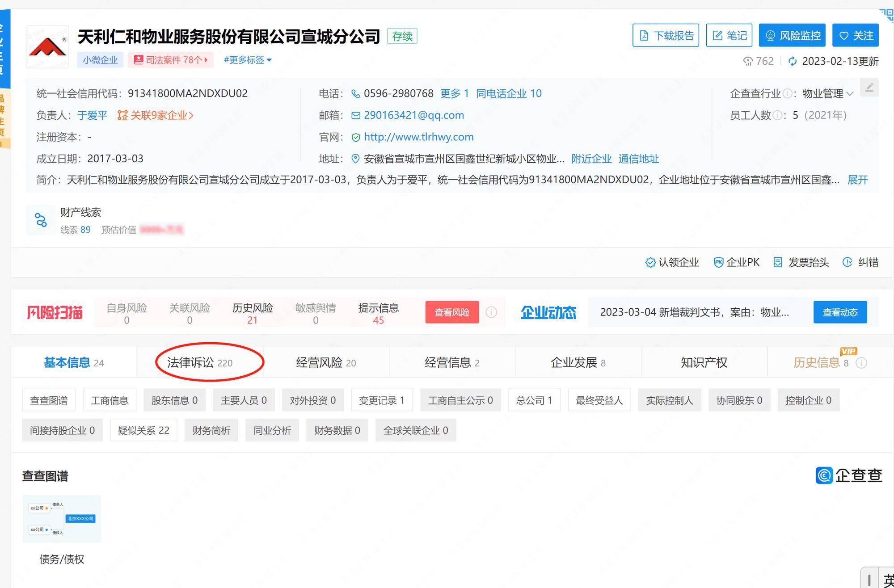Toggle 关注 follow heart button
894x588 pixels.
pyautogui.click(x=855, y=35)
